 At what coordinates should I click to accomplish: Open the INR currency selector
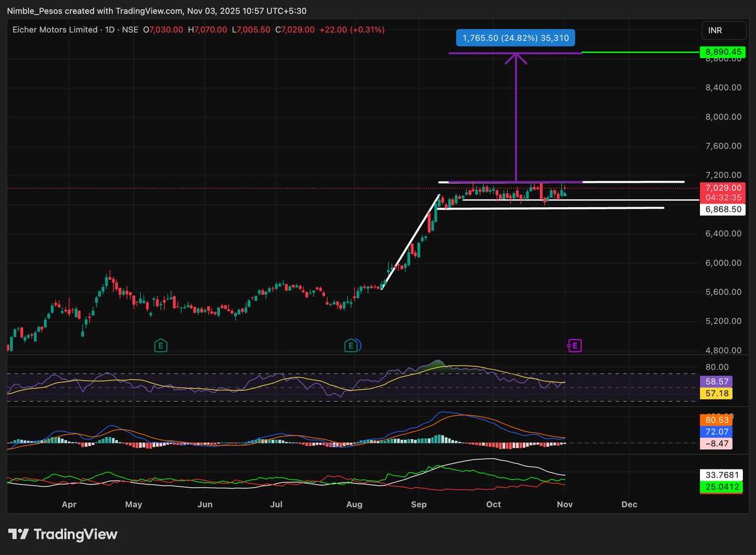(x=723, y=30)
